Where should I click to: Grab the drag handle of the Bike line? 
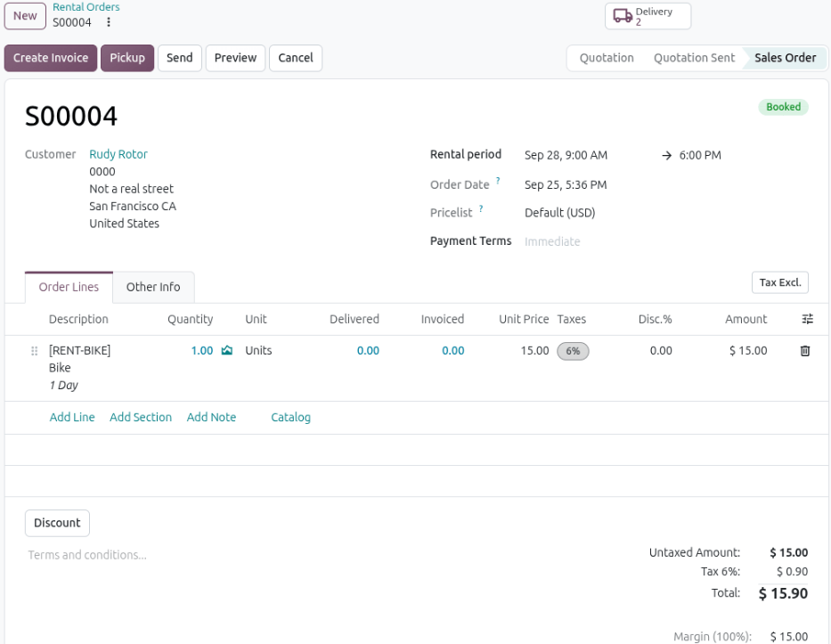pos(35,351)
